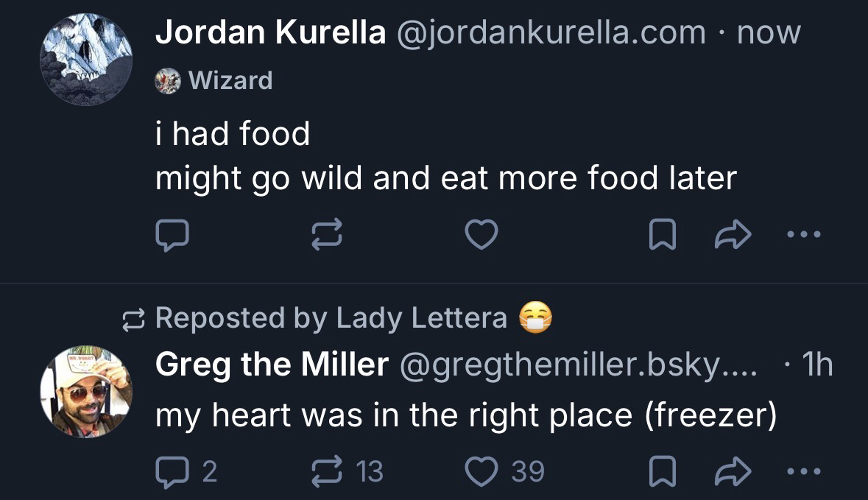The height and width of the screenshot is (500, 868).
Task: Repost Jordan Kurella's post
Action: [327, 235]
